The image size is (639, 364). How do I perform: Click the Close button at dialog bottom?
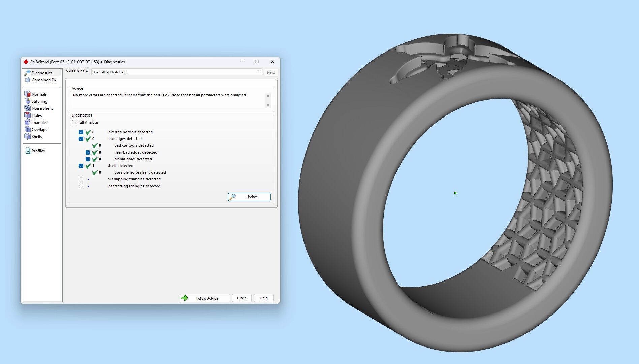click(x=242, y=298)
